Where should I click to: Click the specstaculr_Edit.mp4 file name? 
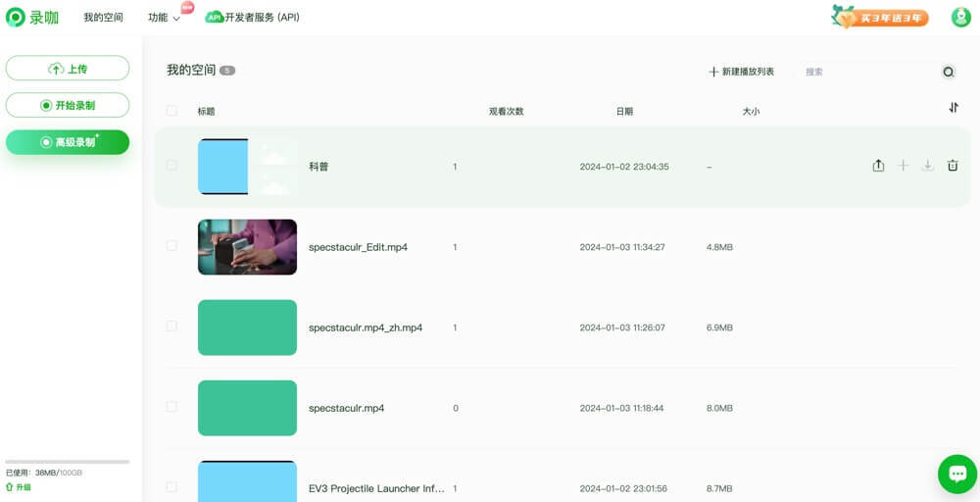pyautogui.click(x=358, y=247)
